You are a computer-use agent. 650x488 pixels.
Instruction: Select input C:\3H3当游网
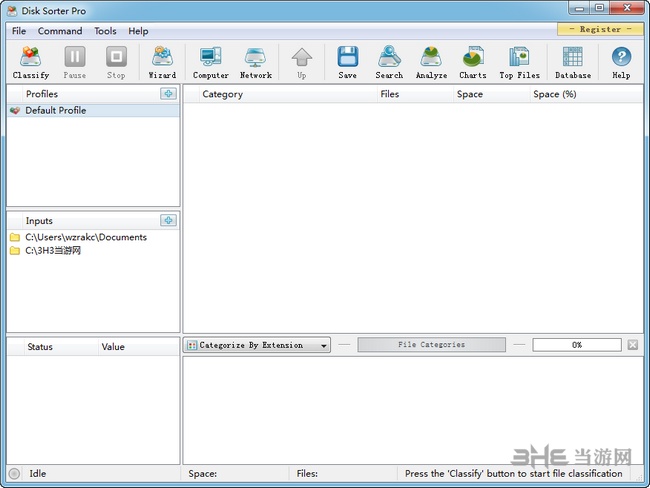[x=93, y=250]
